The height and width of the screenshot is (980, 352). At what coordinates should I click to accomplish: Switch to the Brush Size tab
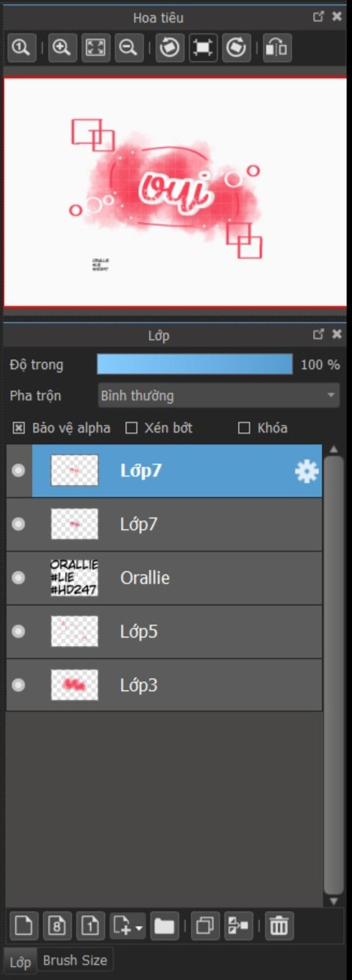75,961
